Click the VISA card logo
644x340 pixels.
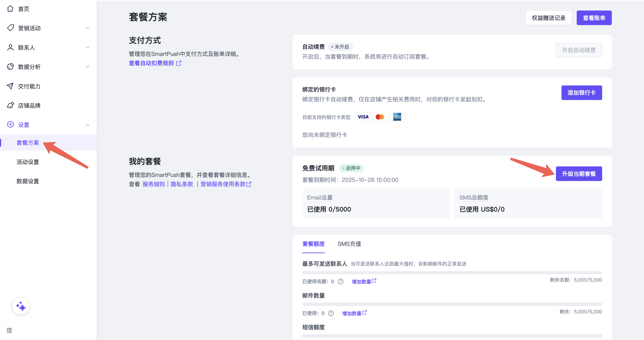pyautogui.click(x=363, y=117)
